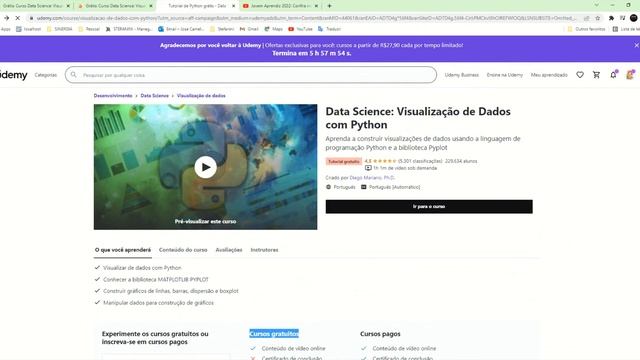Go to Desenvolvimento breadcrumb

[113, 96]
